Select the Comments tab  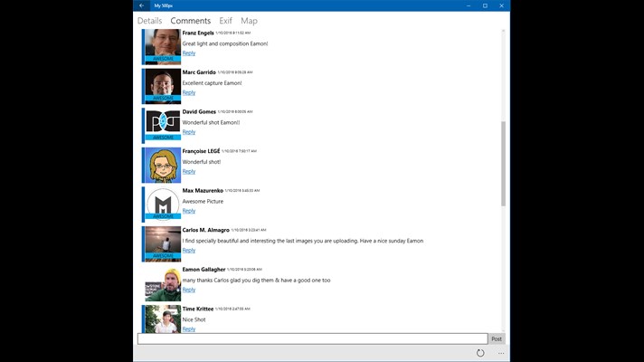(191, 21)
